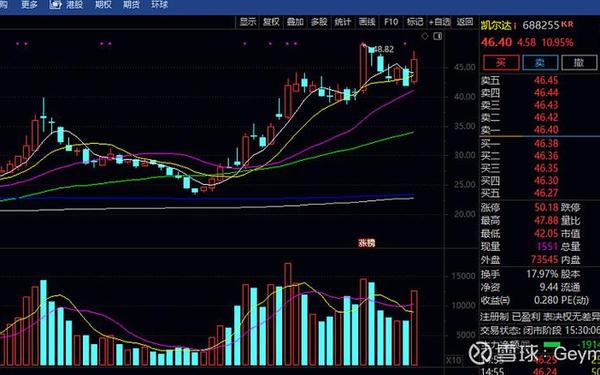This screenshot has height=375, width=600.
Task: Click the diamond icon above the chart
Action: pyautogui.click(x=425, y=36)
